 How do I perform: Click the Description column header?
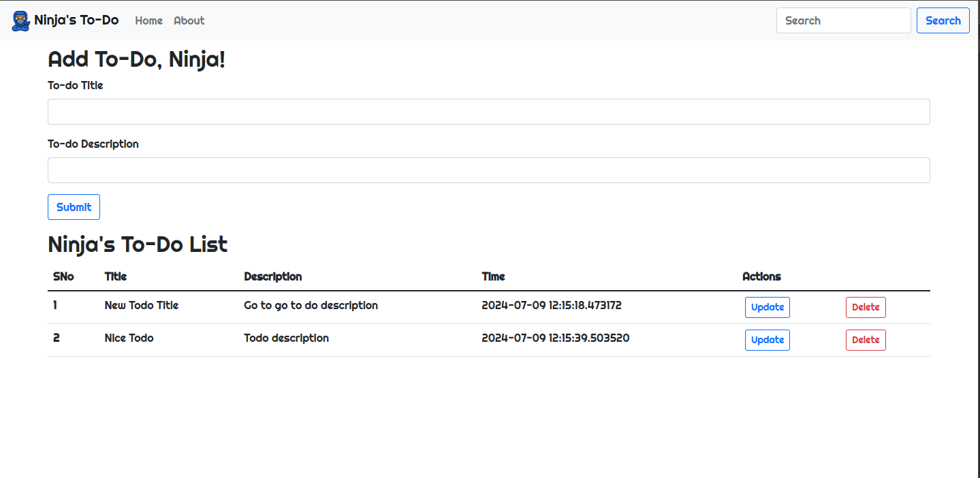(272, 276)
